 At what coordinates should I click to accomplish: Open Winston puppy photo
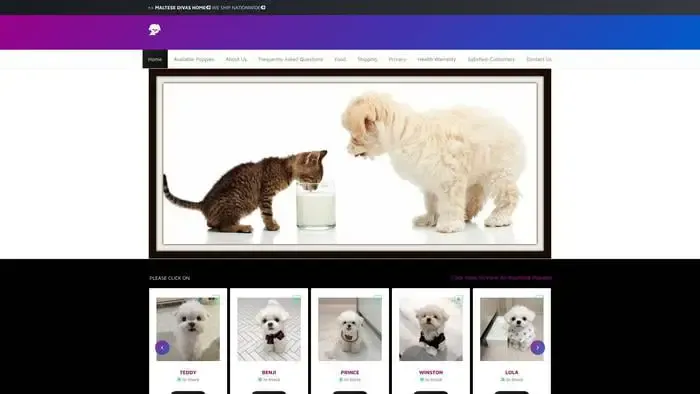click(x=431, y=329)
